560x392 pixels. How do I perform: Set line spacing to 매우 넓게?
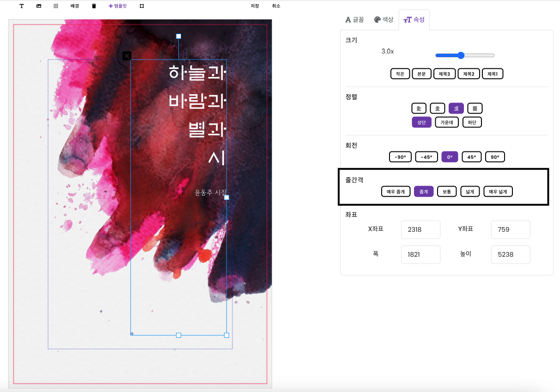[x=498, y=192]
